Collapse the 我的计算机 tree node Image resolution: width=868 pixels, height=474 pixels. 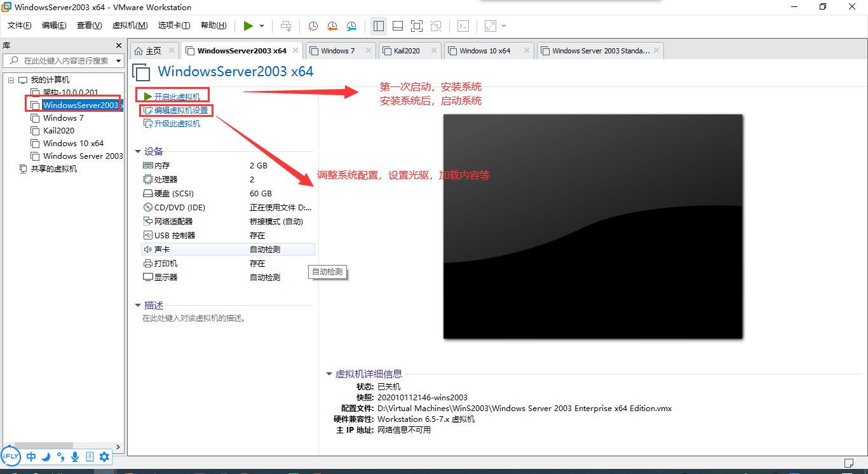[x=11, y=80]
